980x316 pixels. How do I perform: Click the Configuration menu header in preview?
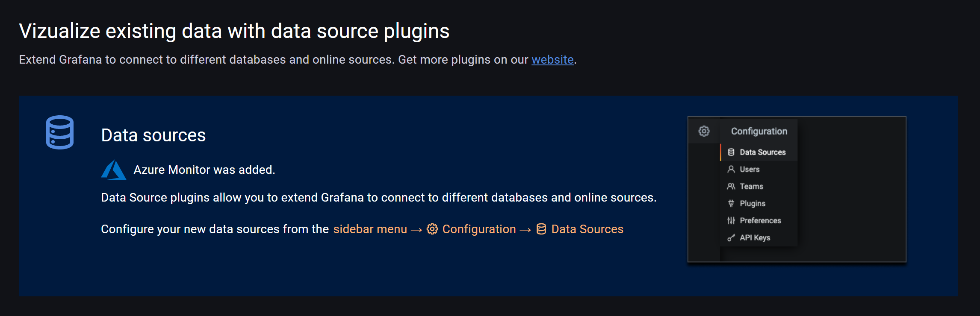(x=759, y=131)
